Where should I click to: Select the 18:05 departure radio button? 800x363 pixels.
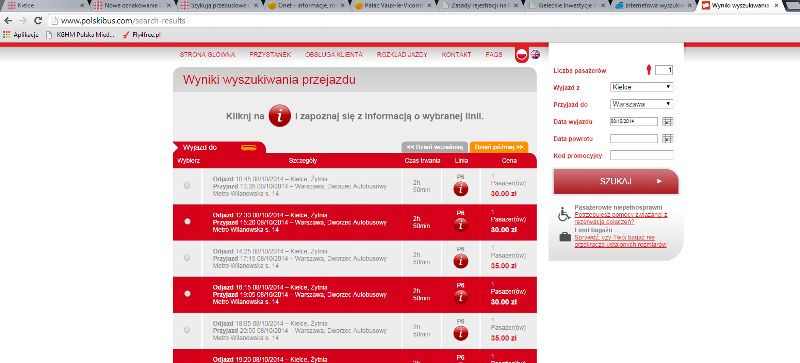tap(187, 330)
